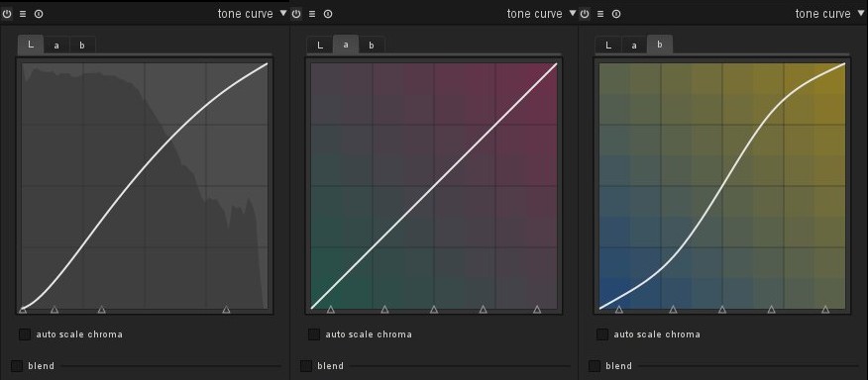Click the straight diagonal line on the green-magenta graph
The height and width of the screenshot is (380, 868).
pos(434,186)
